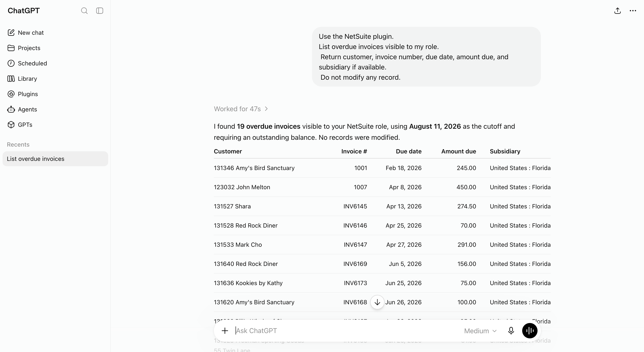
Task: Expand the 'Worked for 47s' details
Action: (x=241, y=109)
